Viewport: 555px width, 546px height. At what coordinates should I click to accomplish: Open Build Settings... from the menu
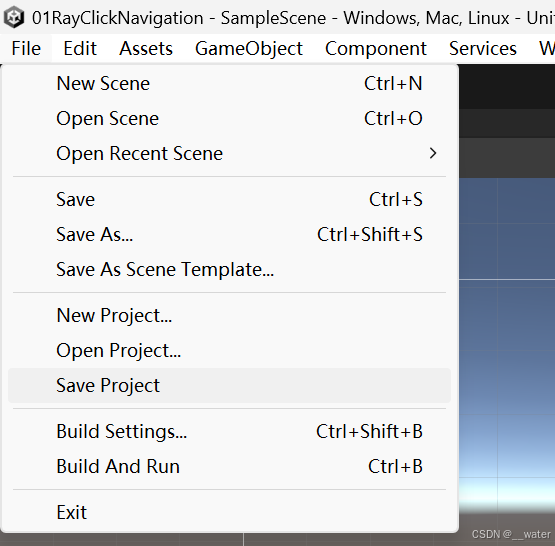(x=229, y=431)
